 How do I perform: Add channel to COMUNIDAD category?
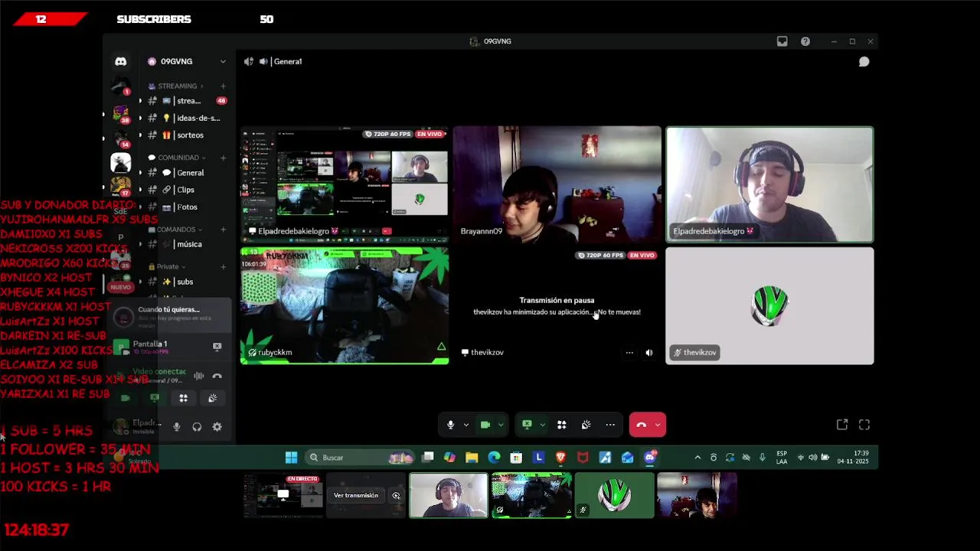tap(223, 158)
